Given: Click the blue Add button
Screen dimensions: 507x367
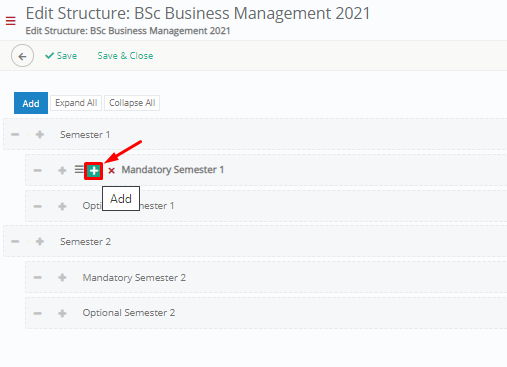Looking at the screenshot, I should 31,103.
